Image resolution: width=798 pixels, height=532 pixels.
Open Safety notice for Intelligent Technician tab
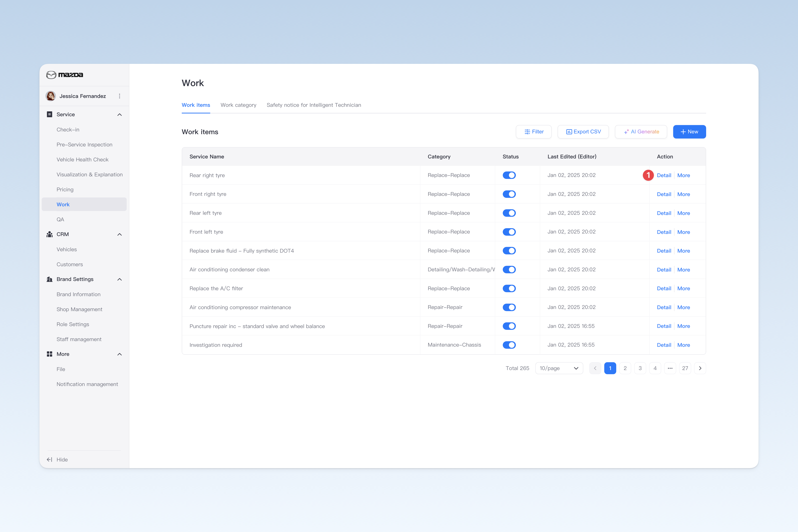pyautogui.click(x=314, y=105)
